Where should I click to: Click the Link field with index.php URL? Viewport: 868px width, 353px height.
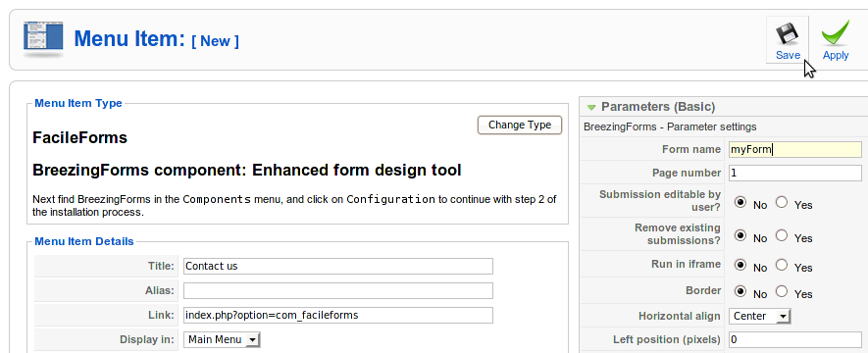(338, 316)
